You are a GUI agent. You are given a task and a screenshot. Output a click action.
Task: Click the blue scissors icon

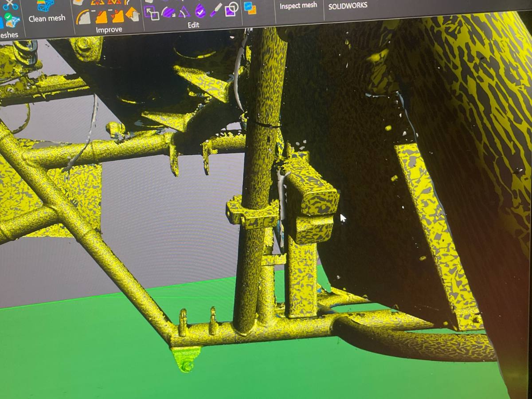(10, 5)
